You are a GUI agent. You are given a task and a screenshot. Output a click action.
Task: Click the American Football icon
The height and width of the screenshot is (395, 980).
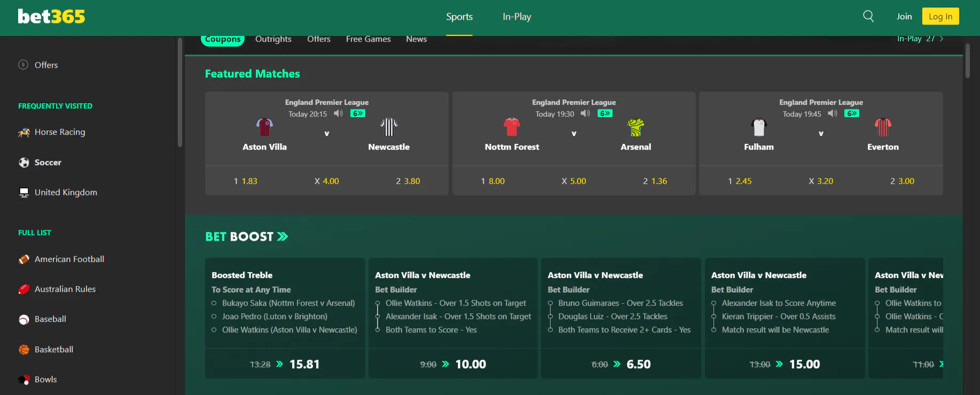pos(24,259)
